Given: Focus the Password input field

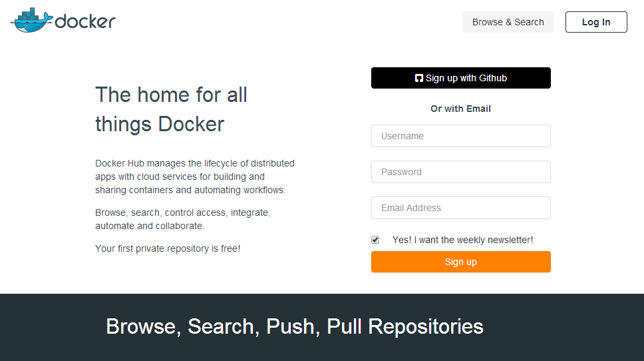Looking at the screenshot, I should coord(461,172).
